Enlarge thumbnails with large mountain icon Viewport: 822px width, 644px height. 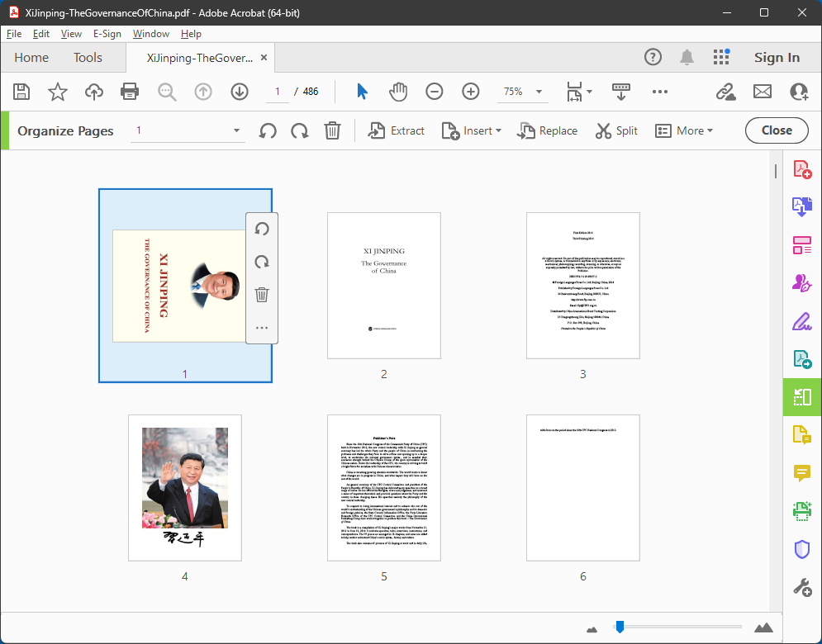764,626
